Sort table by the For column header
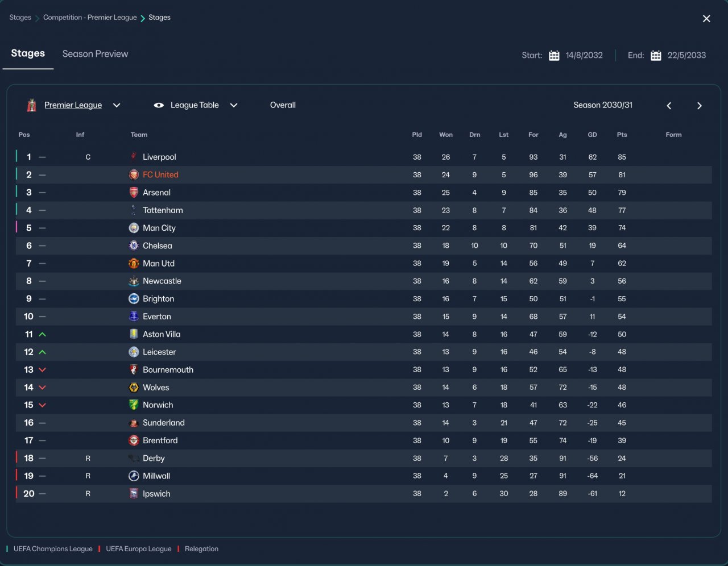This screenshot has width=728, height=566. tap(533, 135)
